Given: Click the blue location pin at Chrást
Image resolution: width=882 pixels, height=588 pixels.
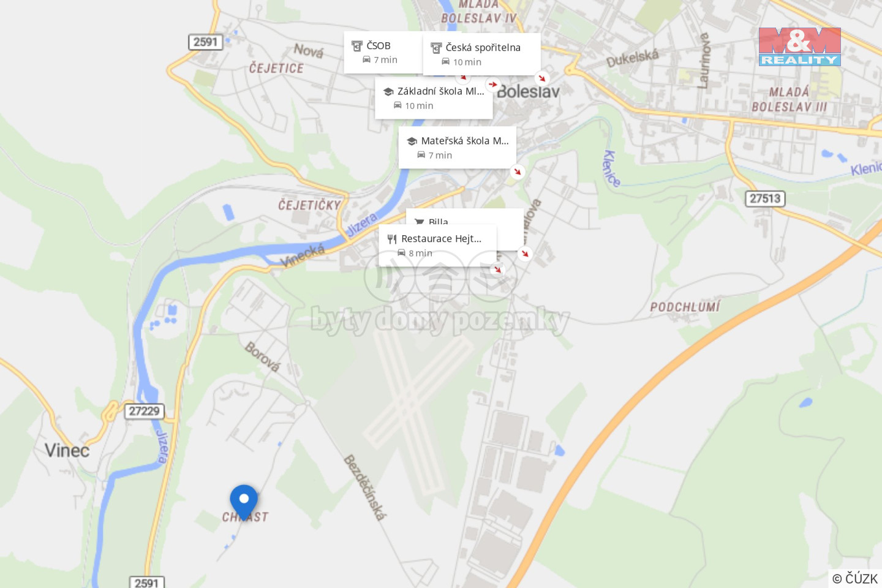Looking at the screenshot, I should 244,502.
